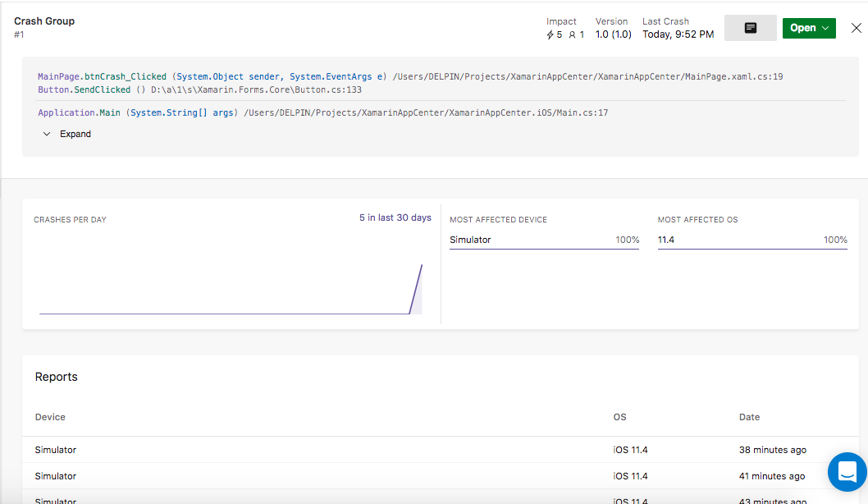Click the lightning bolt impact icon
868x504 pixels.
pos(552,34)
